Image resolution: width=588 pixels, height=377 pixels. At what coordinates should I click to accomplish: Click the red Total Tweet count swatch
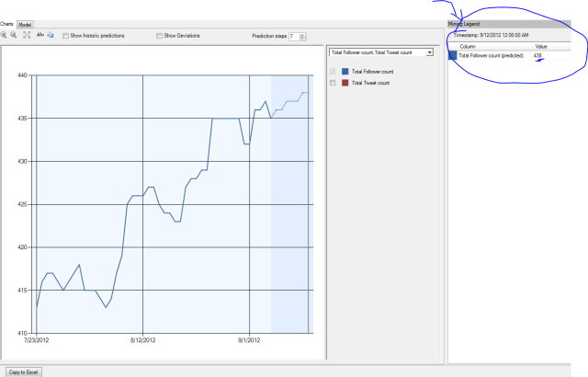(x=345, y=83)
